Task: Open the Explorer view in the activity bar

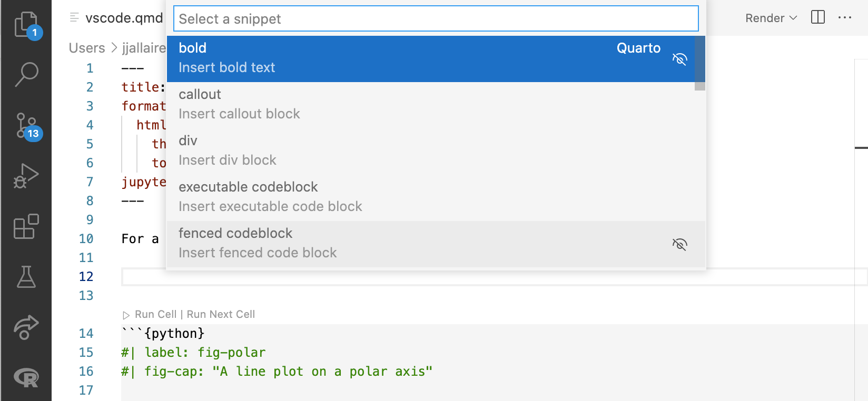Action: click(27, 25)
